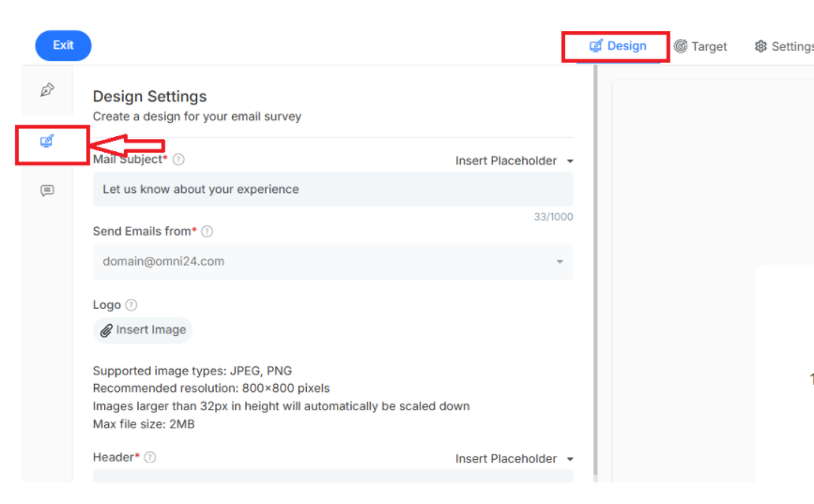Click the Mail Subject text field
Viewport: 814px width, 504px height.
pos(332,190)
